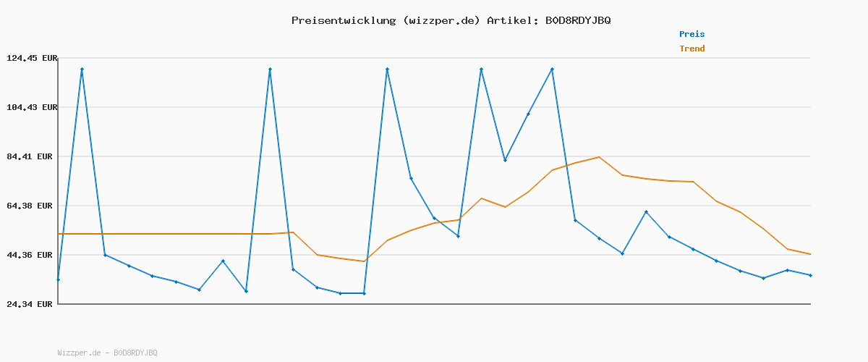Image resolution: width=868 pixels, height=362 pixels.
Task: Click the right end of orange trend line
Action: coord(810,254)
